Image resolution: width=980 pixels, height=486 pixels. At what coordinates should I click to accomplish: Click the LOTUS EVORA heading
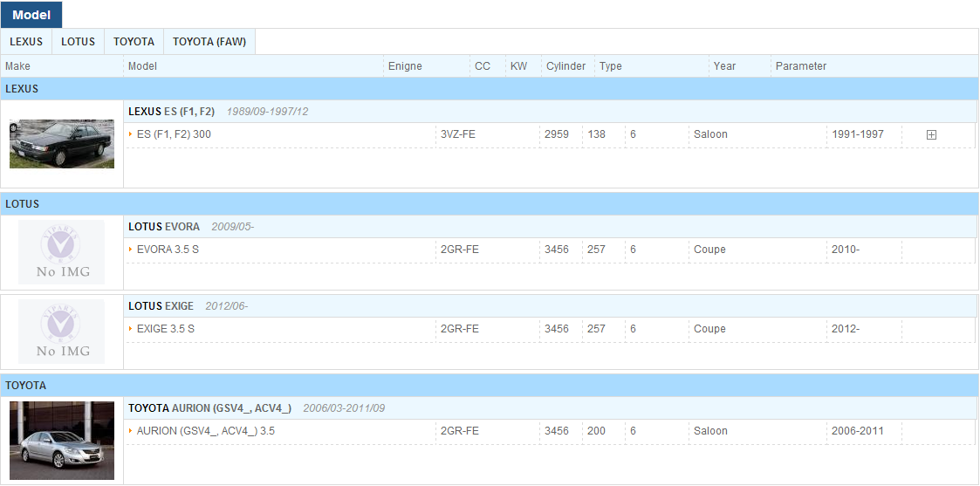[x=164, y=227]
